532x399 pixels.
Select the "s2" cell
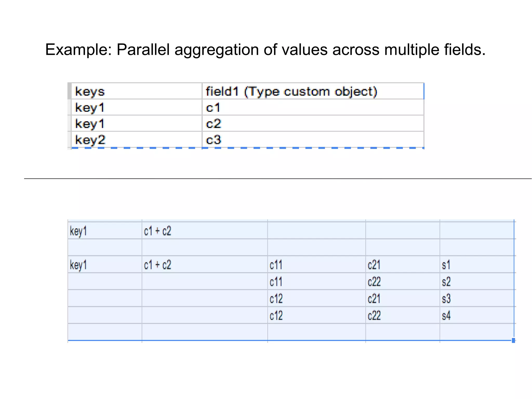[477, 282]
